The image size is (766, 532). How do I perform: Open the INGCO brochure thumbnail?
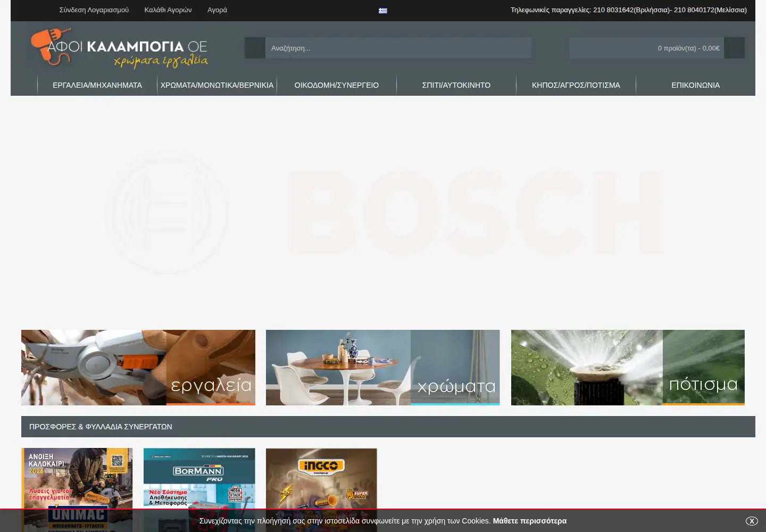click(x=321, y=489)
